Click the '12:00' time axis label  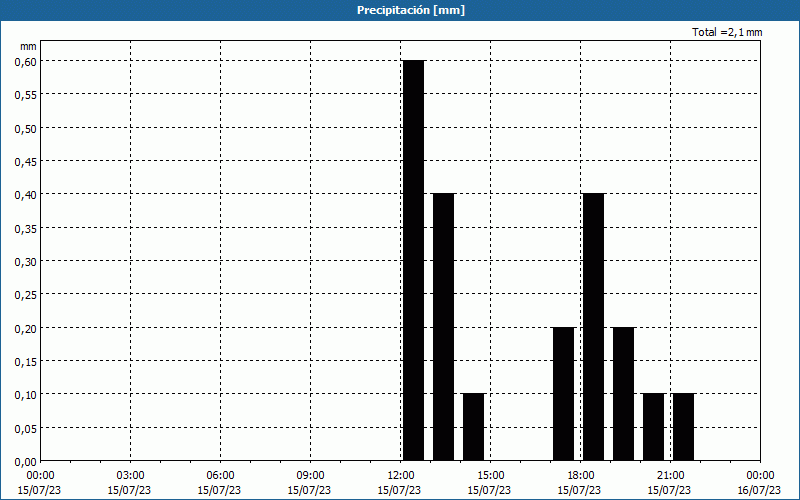(401, 476)
